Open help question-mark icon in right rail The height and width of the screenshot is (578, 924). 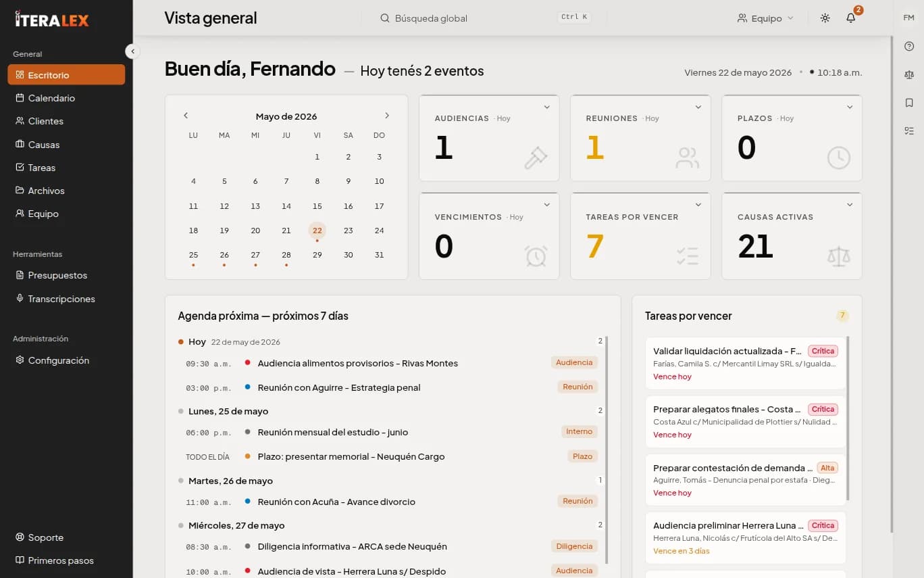908,47
